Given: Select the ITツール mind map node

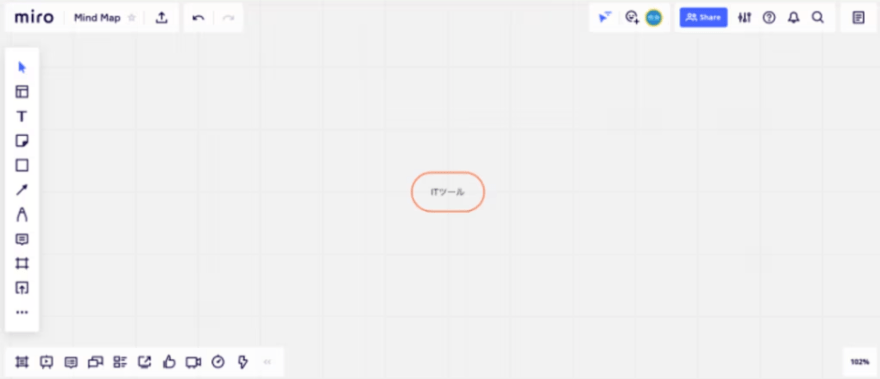Looking at the screenshot, I should point(448,192).
